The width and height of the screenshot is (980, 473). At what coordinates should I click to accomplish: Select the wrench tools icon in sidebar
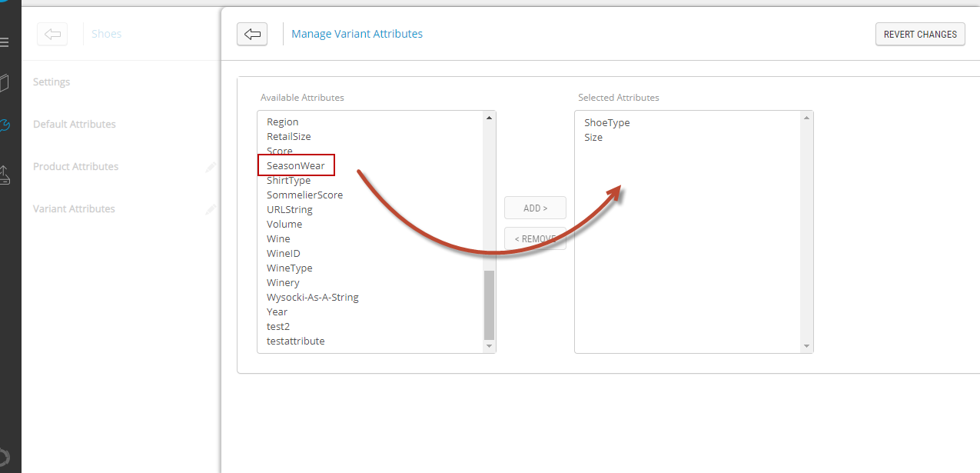pos(5,125)
